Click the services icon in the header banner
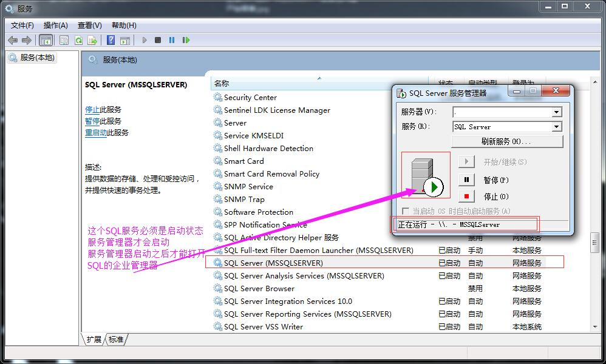Viewport: 606px width, 364px height. pos(93,60)
